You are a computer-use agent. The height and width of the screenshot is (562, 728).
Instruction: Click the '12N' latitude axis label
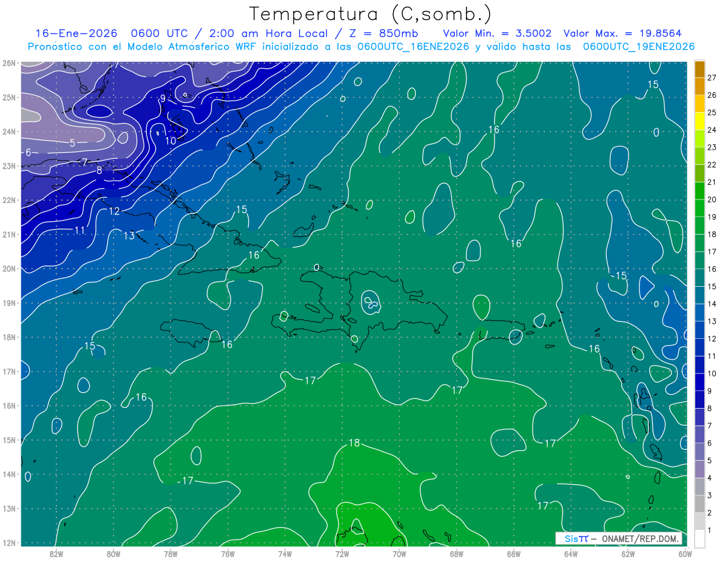click(x=9, y=543)
